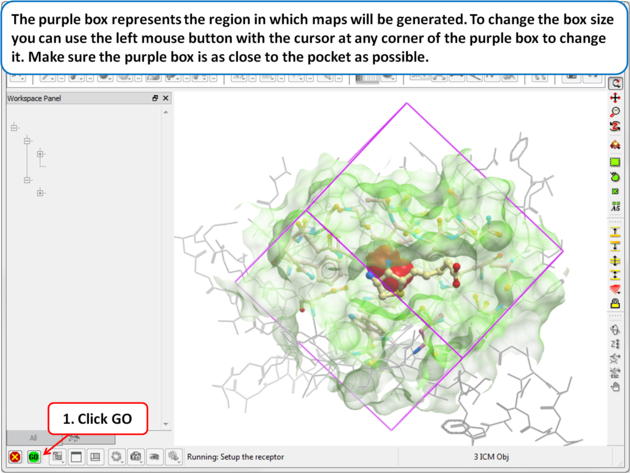This screenshot has width=630, height=473.
Task: Click the camera snapshot icon in bottom bar
Action: click(x=136, y=457)
